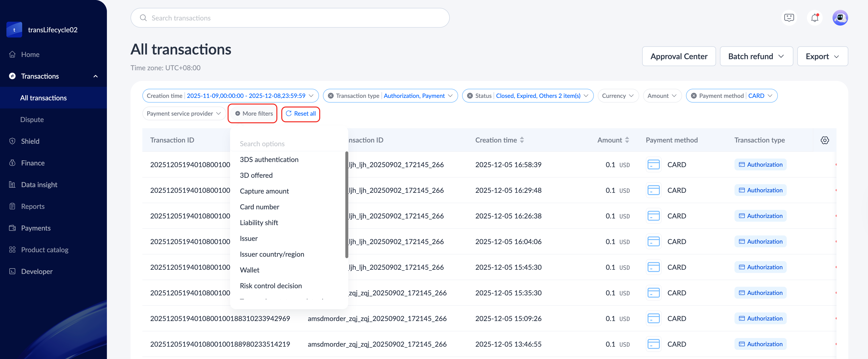The height and width of the screenshot is (359, 868).
Task: Select 3DS authentication filter option
Action: pyautogui.click(x=269, y=160)
